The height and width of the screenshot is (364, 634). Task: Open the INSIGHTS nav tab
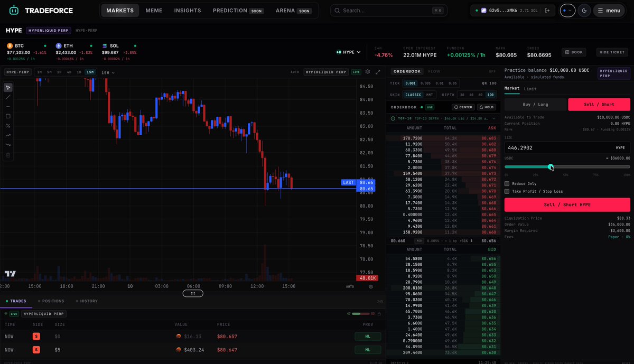tap(188, 10)
